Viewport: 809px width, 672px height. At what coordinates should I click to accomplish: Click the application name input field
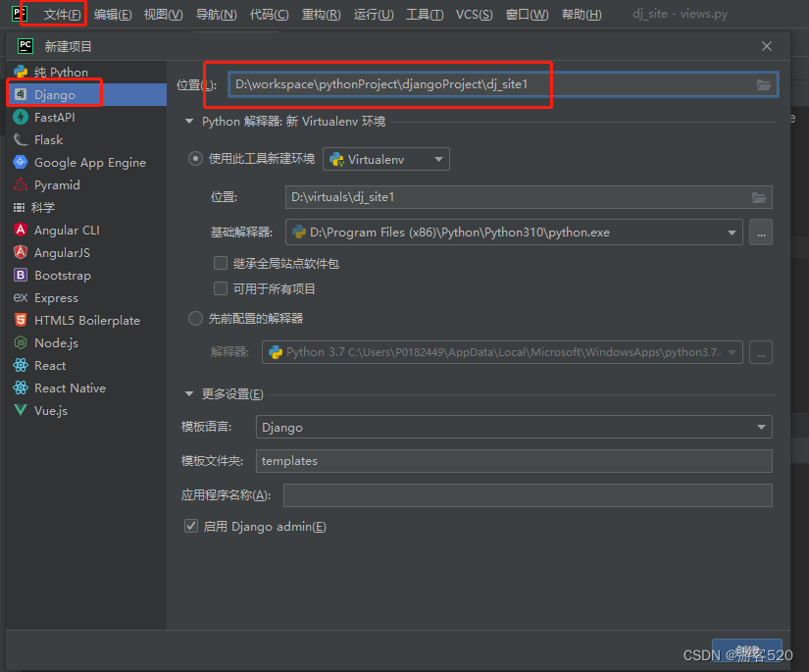point(528,495)
